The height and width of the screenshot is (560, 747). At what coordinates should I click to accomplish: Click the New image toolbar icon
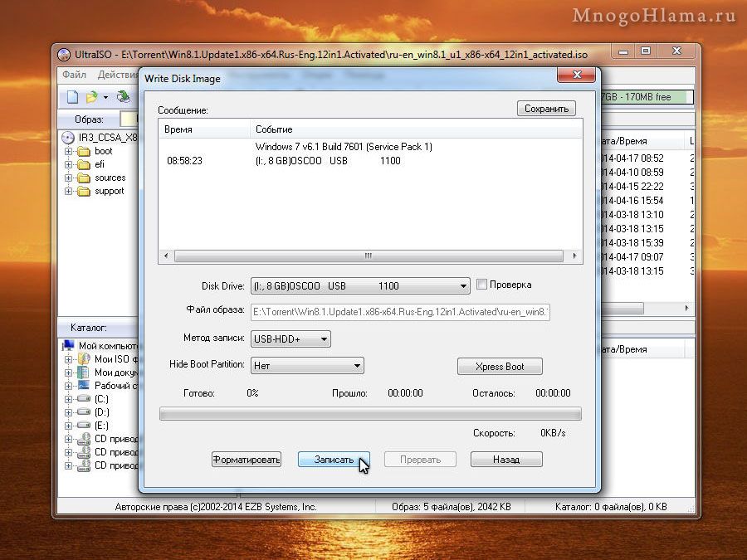(x=73, y=97)
